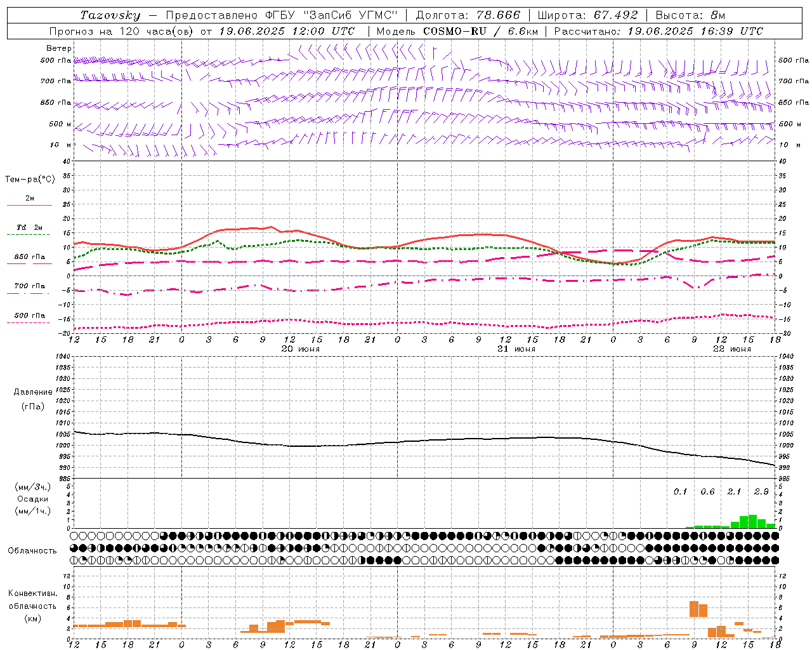This screenshot has width=812, height=650.
Task: Click the station name Tazovsky in the header
Action: pyautogui.click(x=110, y=15)
